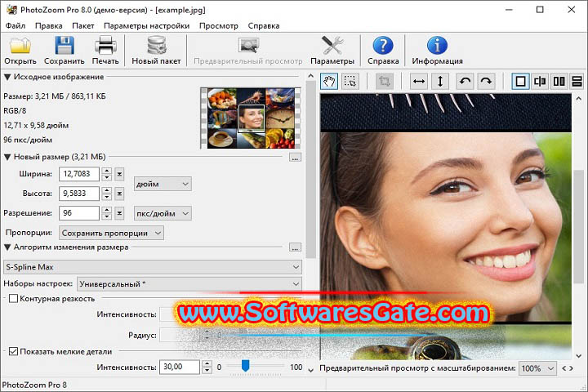Image resolution: width=588 pixels, height=392 pixels.
Task: Collapse the Исходное изображение section
Action: (7, 77)
